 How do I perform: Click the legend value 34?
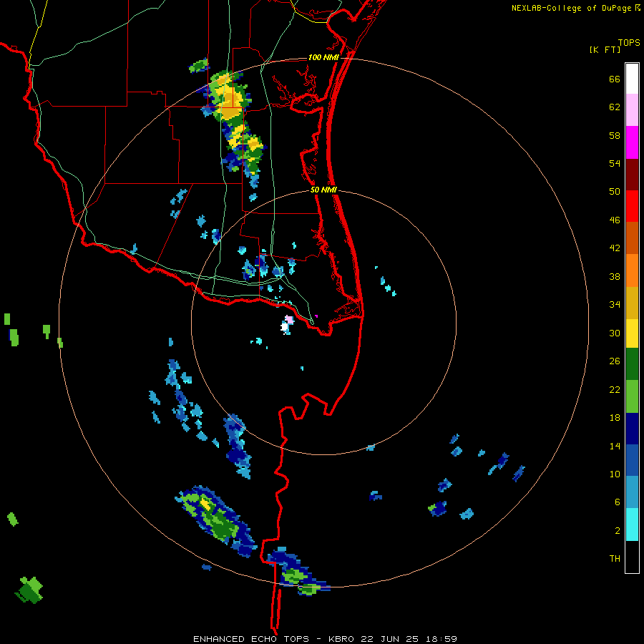615,304
